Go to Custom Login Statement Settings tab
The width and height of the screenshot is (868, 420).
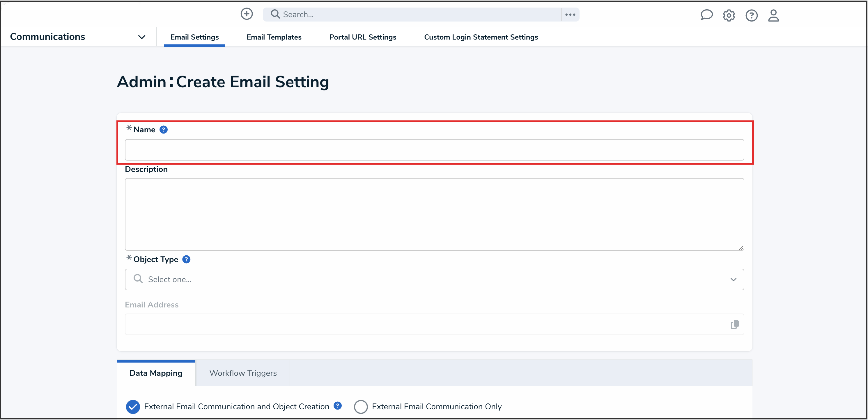(x=481, y=37)
